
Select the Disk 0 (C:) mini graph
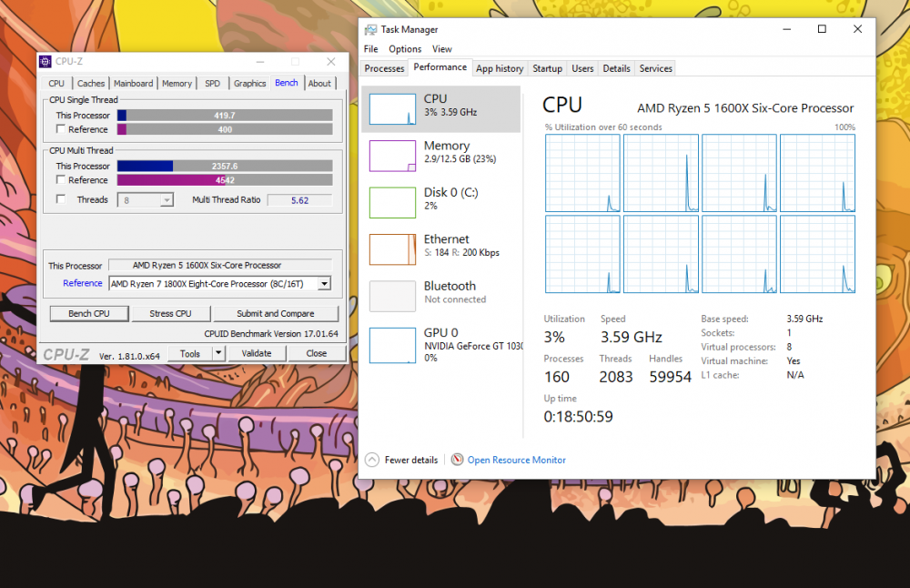pyautogui.click(x=393, y=203)
